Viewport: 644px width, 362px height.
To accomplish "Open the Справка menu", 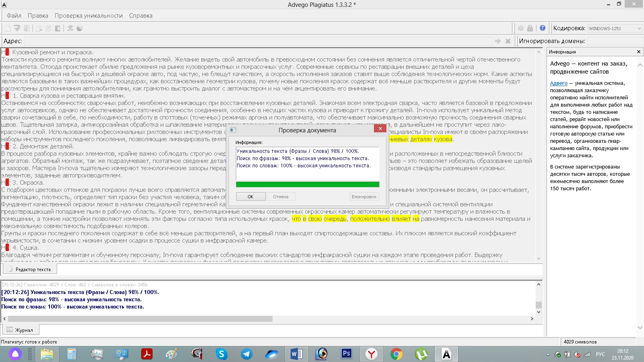I will 141,16.
